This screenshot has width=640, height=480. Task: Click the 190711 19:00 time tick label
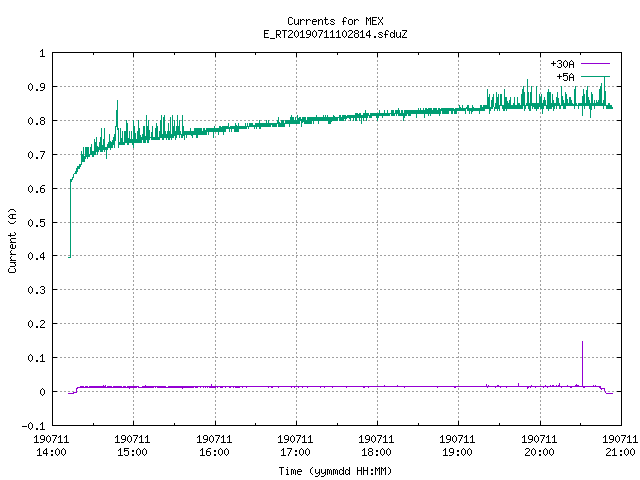458,446
